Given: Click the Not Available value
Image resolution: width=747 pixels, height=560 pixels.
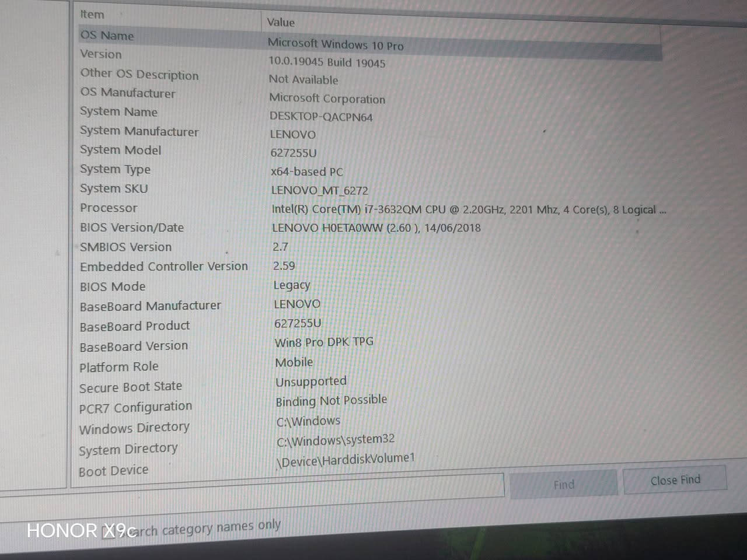Looking at the screenshot, I should point(303,79).
